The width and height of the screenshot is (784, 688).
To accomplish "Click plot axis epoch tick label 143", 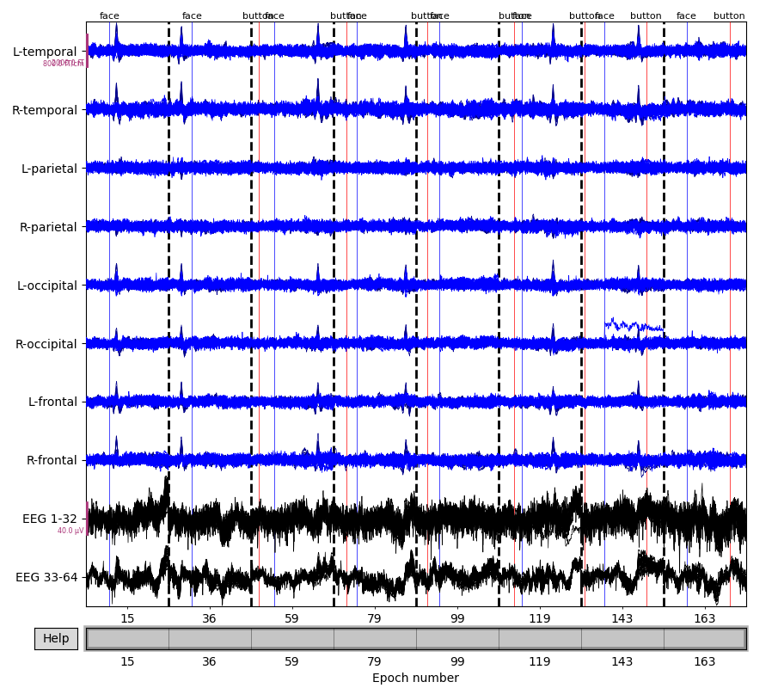I will [x=622, y=618].
